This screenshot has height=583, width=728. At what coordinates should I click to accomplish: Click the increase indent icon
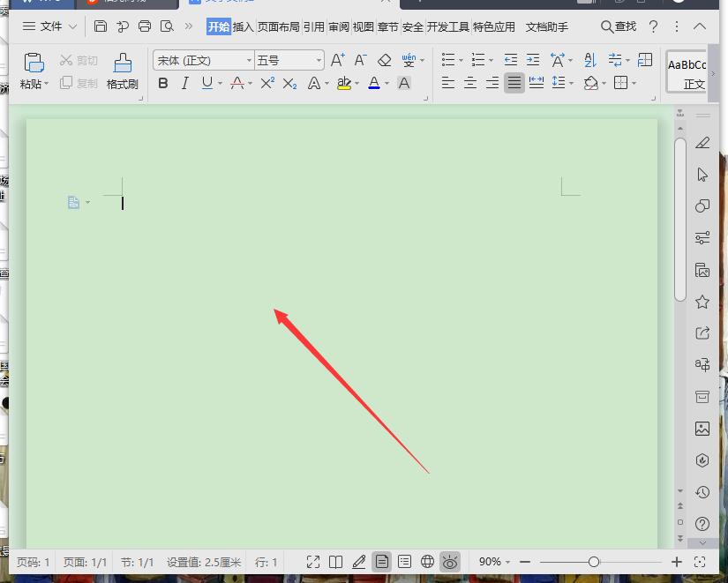[x=533, y=60]
